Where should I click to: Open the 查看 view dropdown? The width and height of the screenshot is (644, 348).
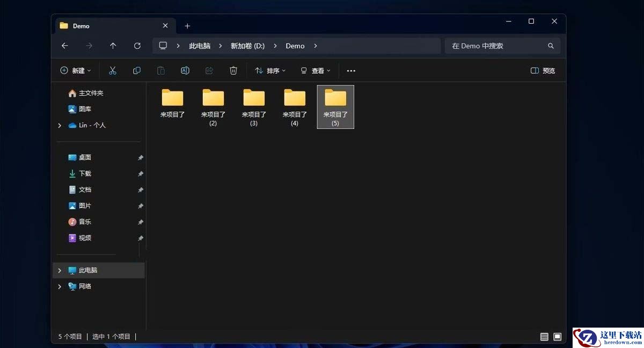click(316, 70)
